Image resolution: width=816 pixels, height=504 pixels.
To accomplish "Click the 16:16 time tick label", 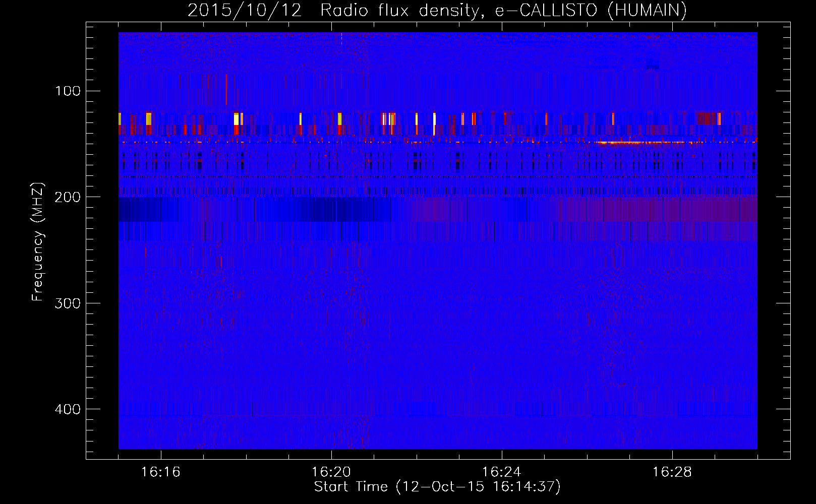I will point(161,472).
